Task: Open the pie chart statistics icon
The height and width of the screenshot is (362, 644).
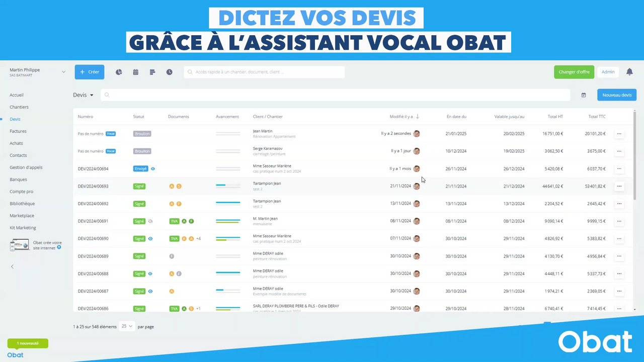Action: tap(119, 72)
